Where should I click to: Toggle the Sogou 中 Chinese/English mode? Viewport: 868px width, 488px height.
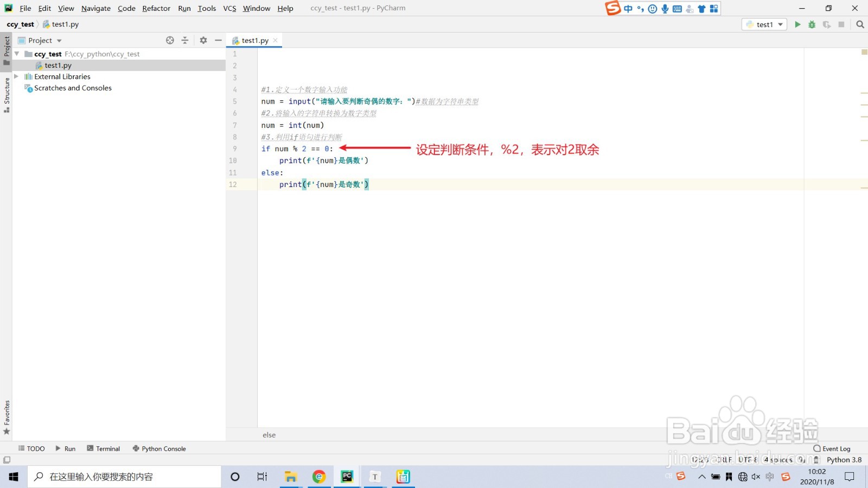click(628, 9)
